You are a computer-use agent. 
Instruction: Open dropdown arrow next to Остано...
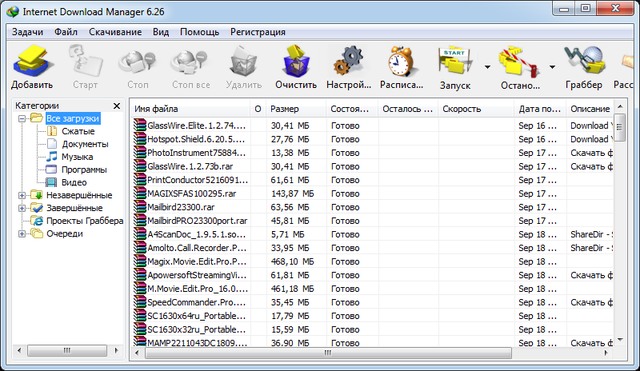click(552, 67)
